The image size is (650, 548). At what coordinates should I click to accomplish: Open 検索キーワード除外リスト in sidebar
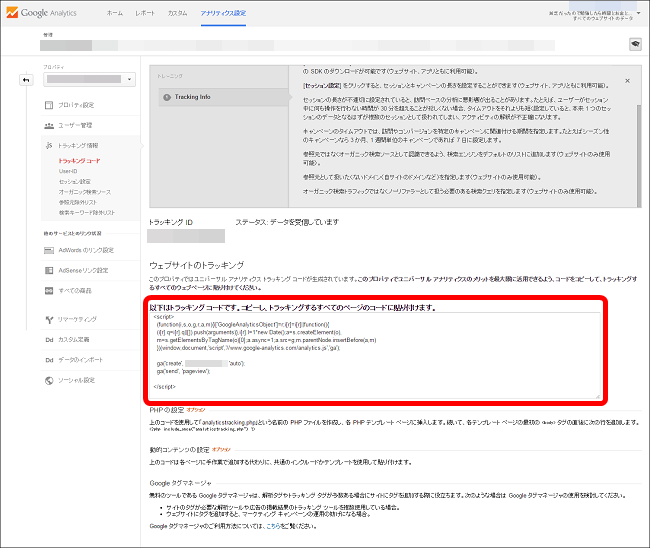coord(87,213)
